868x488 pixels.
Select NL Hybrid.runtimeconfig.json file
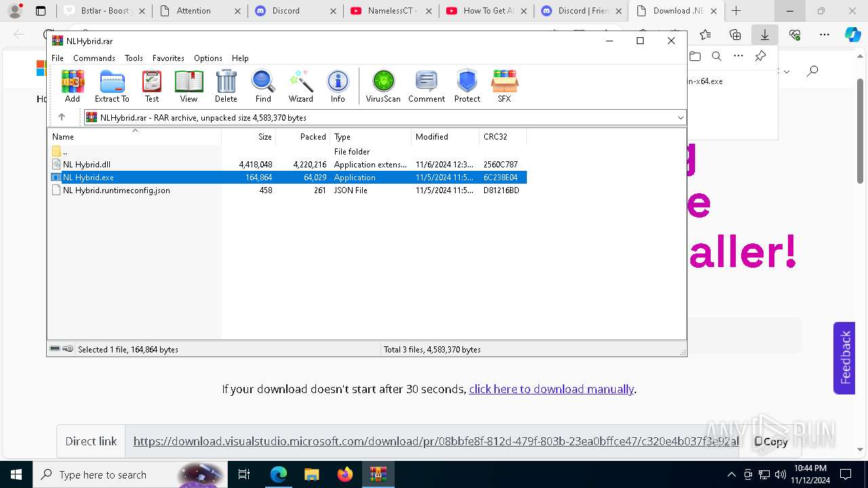(288, 190)
